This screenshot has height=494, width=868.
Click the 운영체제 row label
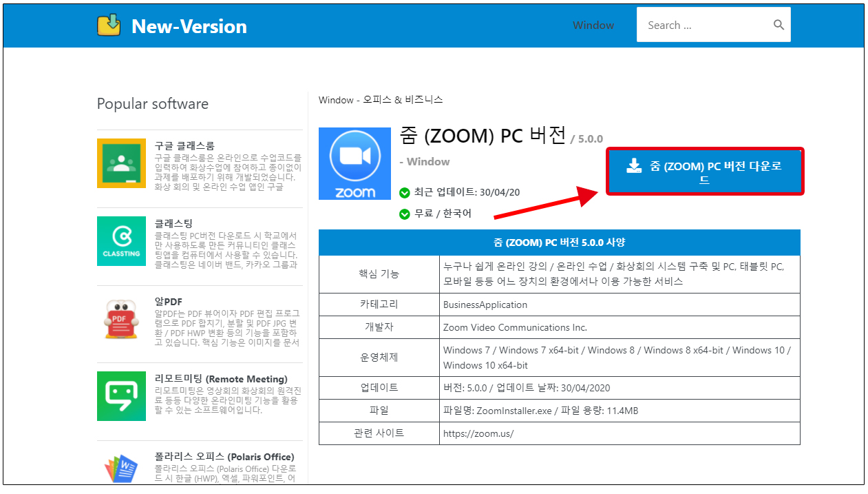379,358
